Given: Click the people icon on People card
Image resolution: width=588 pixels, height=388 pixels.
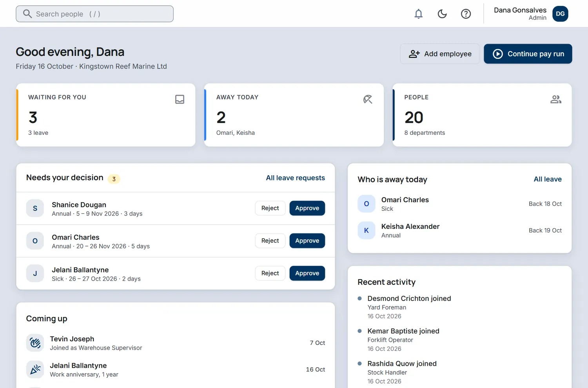Looking at the screenshot, I should (x=556, y=99).
